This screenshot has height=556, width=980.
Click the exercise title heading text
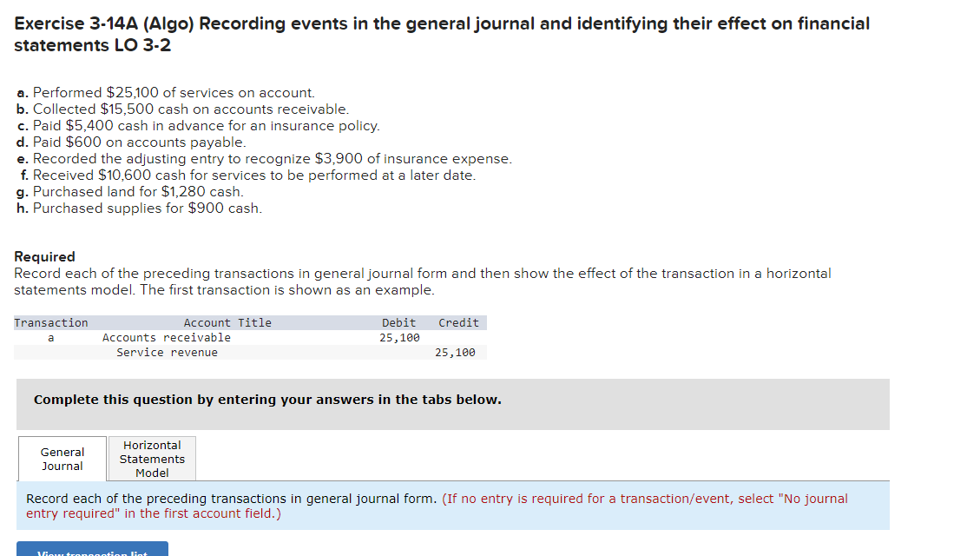click(441, 35)
